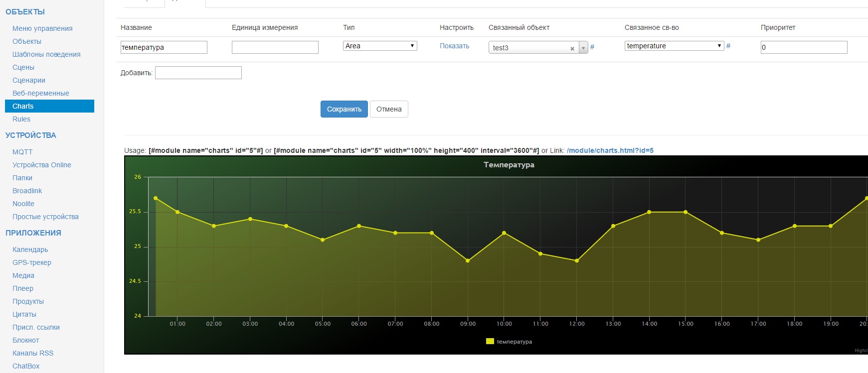
Task: Focus the Единица измерения input field
Action: 275,47
